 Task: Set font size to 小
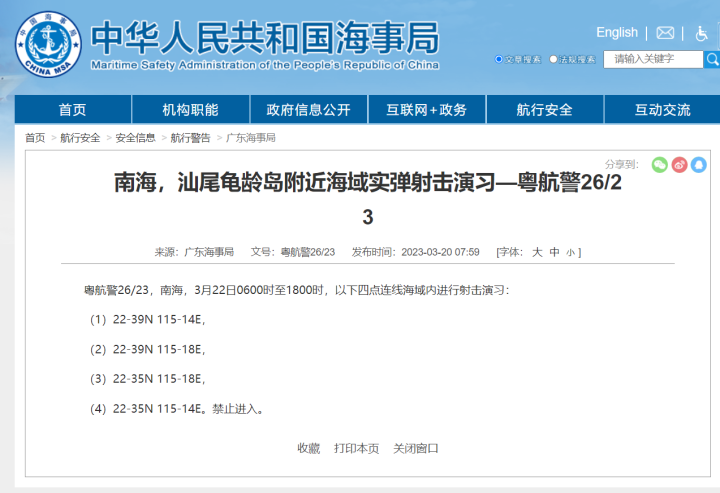tap(571, 252)
